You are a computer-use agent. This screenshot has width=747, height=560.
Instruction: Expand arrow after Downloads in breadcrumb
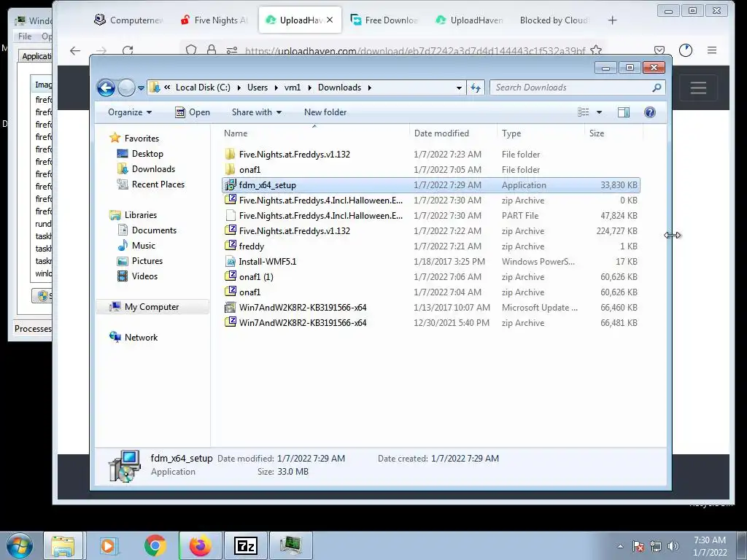[369, 87]
